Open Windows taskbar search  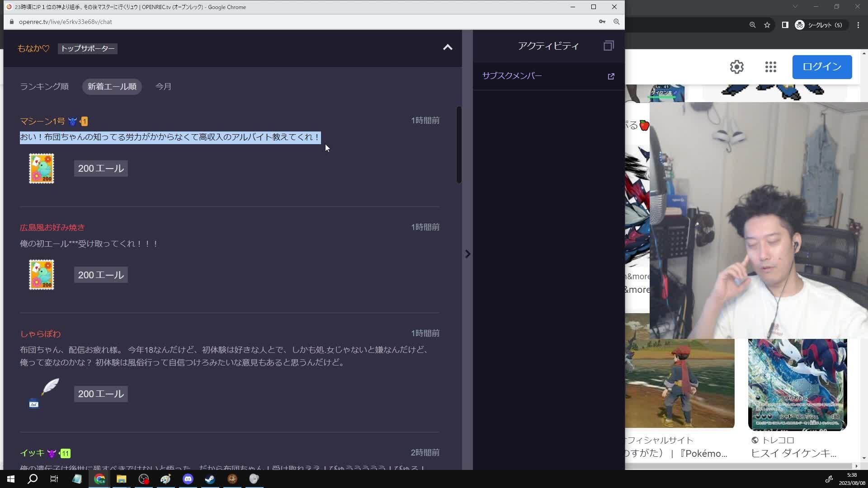(x=33, y=479)
